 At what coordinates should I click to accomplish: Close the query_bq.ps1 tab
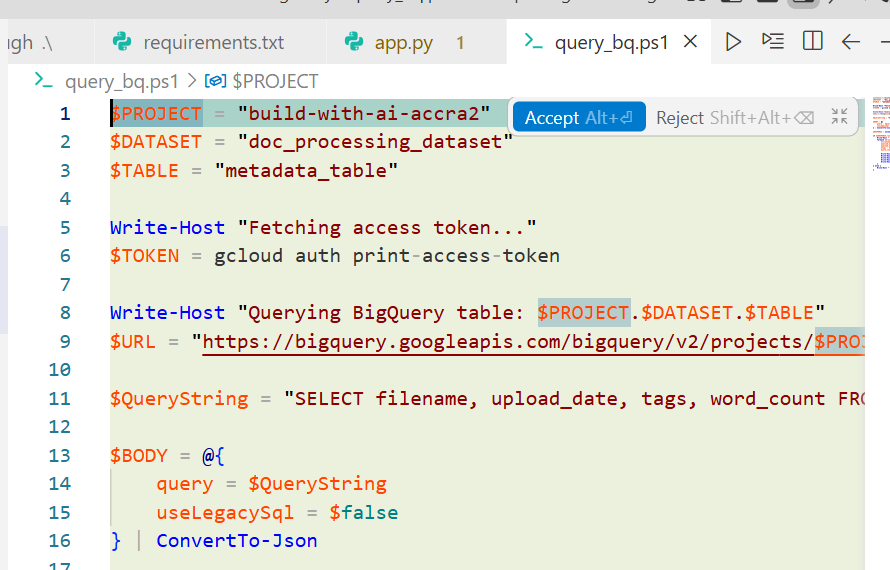690,41
